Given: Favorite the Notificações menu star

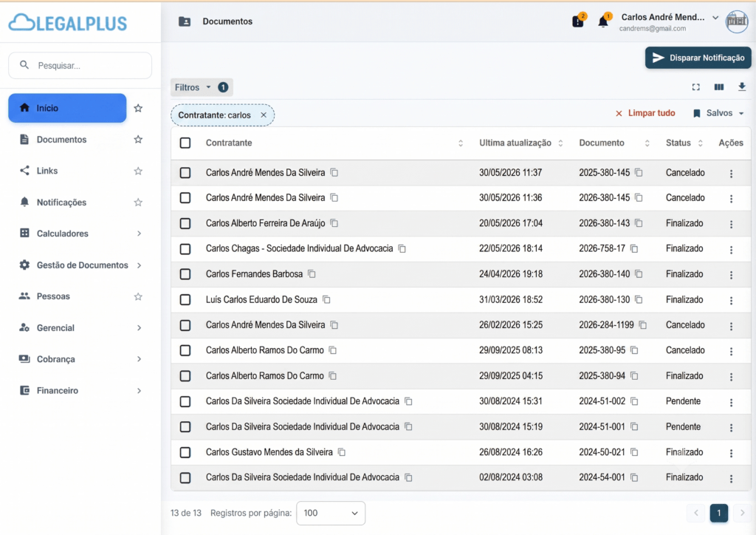Looking at the screenshot, I should pyautogui.click(x=138, y=202).
